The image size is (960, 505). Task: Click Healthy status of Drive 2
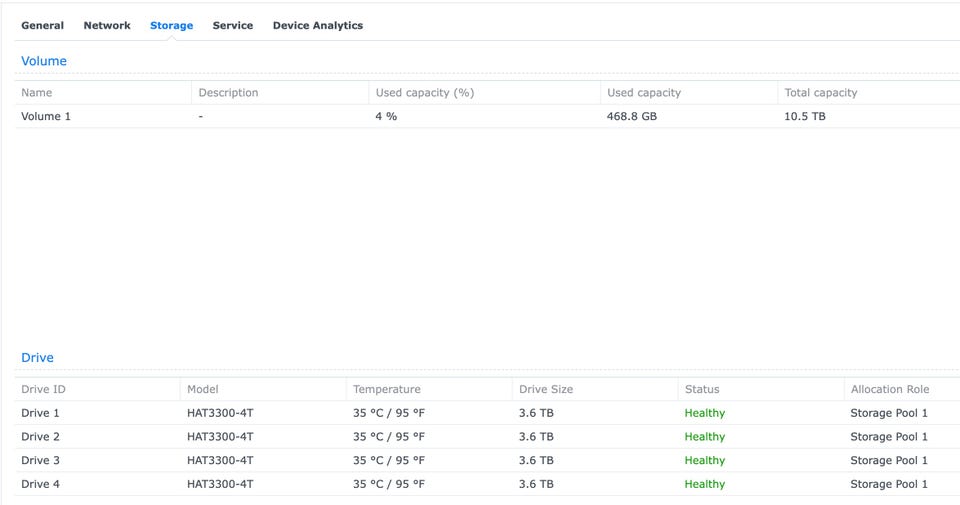click(x=704, y=437)
